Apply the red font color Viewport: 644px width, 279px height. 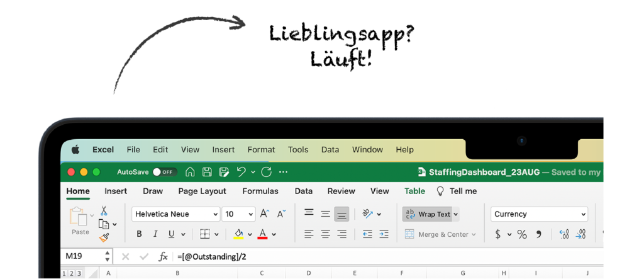pos(262,234)
